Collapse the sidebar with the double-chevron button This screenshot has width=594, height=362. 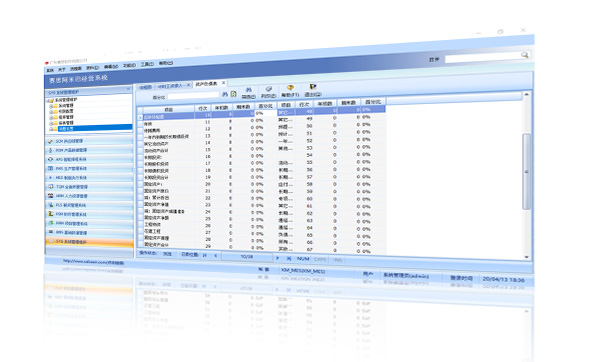128,89
